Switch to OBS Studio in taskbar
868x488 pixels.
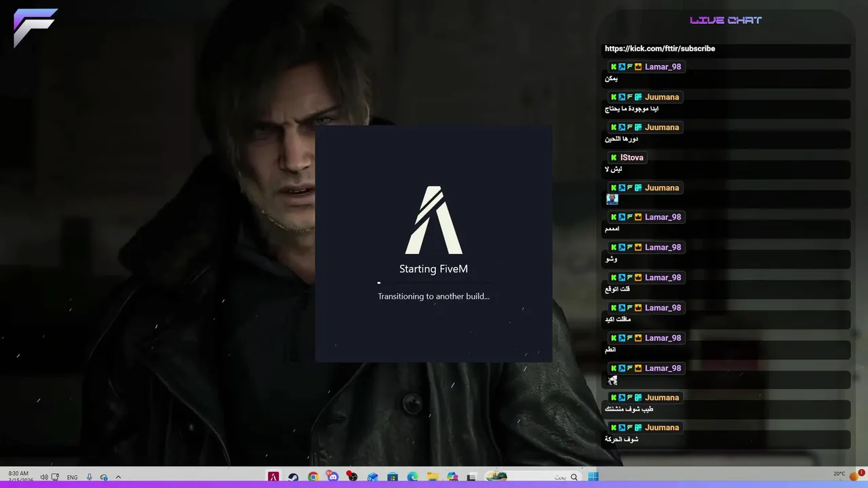coord(352,476)
